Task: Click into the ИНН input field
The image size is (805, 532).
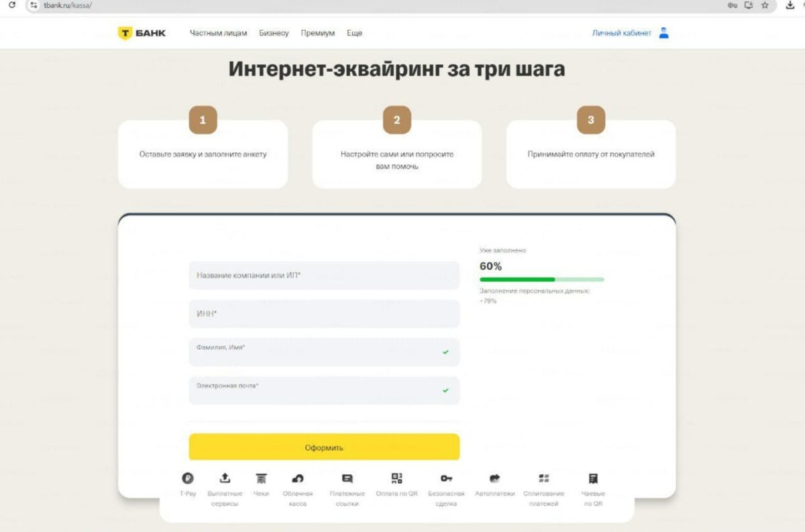Action: pos(324,313)
